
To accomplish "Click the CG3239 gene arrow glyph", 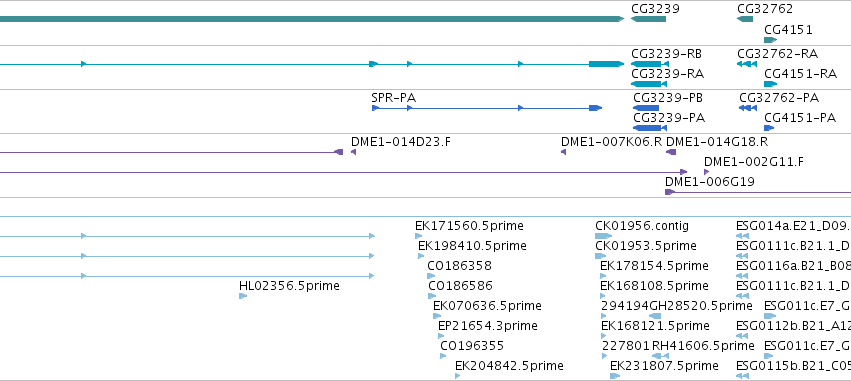I will 648,19.
